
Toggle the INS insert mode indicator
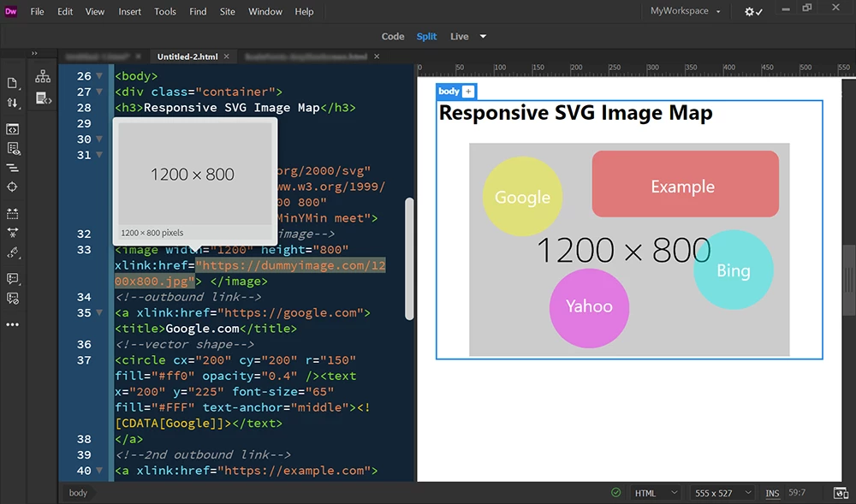pyautogui.click(x=772, y=493)
